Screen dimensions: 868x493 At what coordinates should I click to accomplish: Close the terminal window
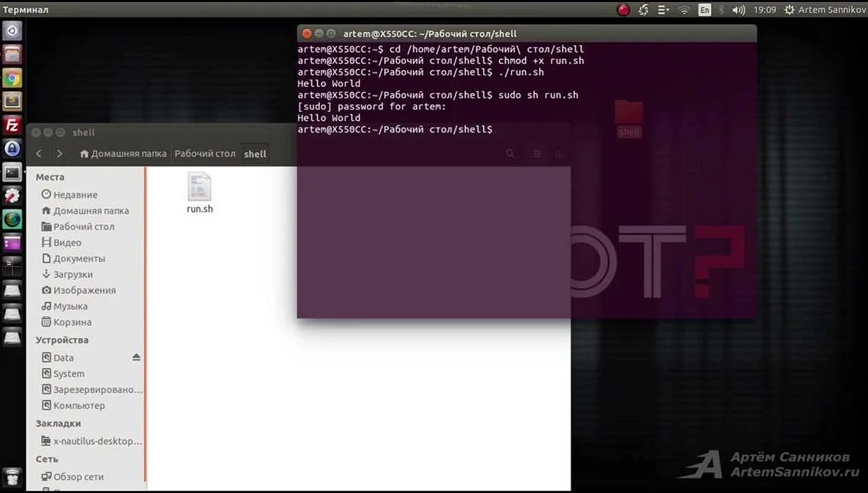[307, 34]
